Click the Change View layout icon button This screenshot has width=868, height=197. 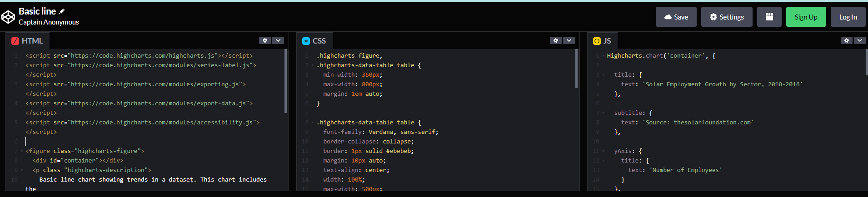769,17
